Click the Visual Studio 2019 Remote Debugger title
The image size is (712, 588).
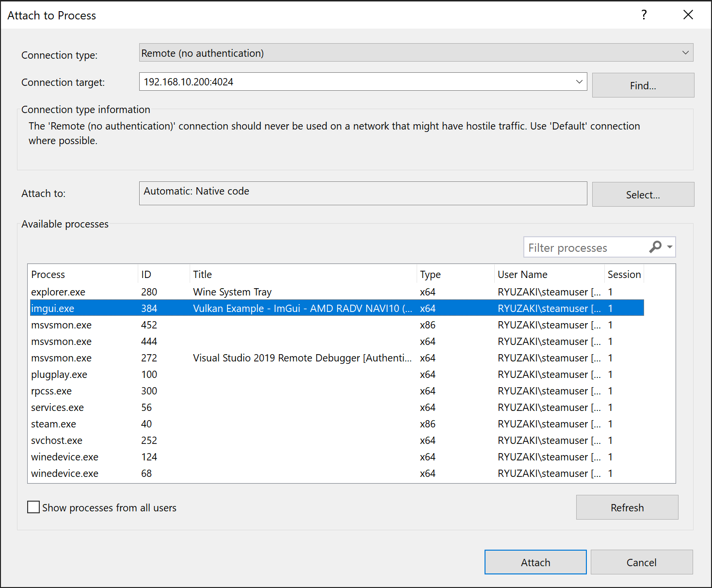303,358
